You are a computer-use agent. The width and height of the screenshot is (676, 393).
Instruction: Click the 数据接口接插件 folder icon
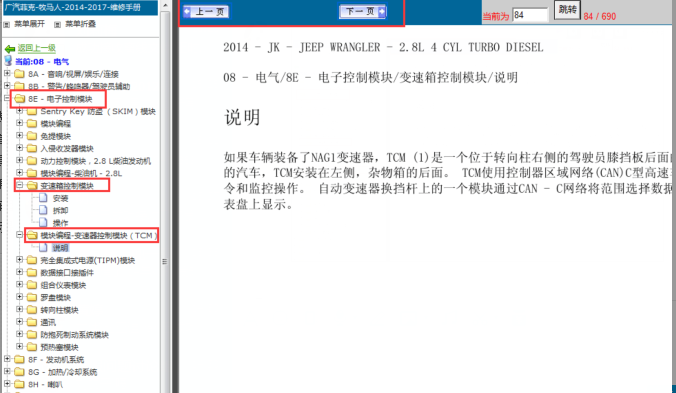(x=31, y=272)
